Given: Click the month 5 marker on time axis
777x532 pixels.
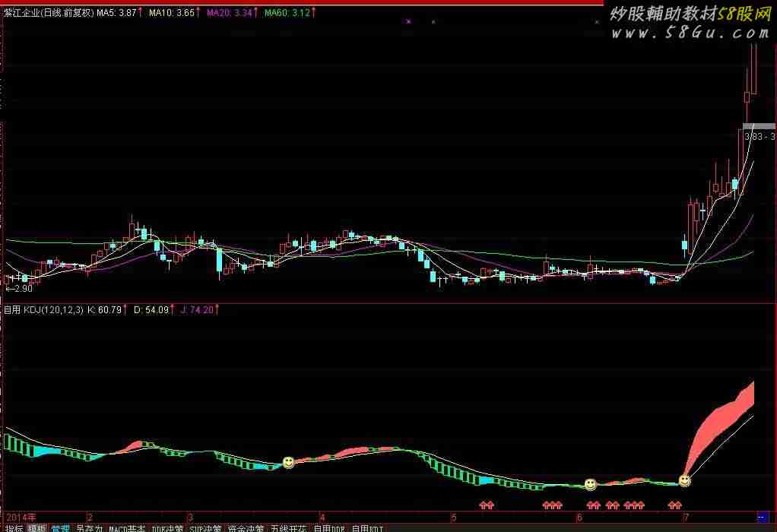Looking at the screenshot, I should [x=453, y=518].
